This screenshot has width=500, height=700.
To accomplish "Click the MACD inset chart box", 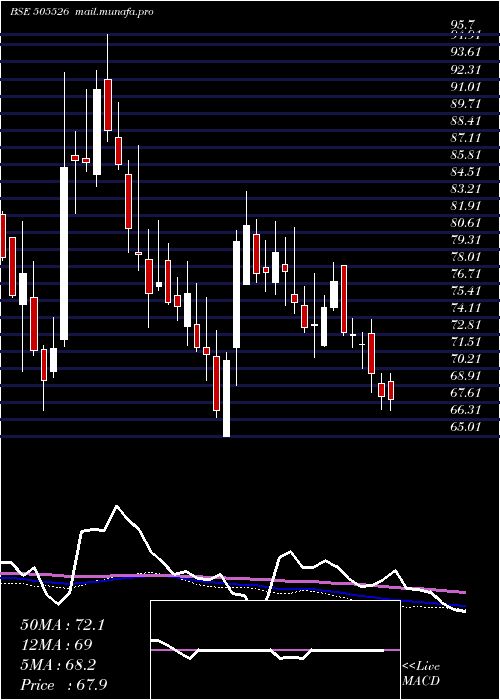I will 275,650.
